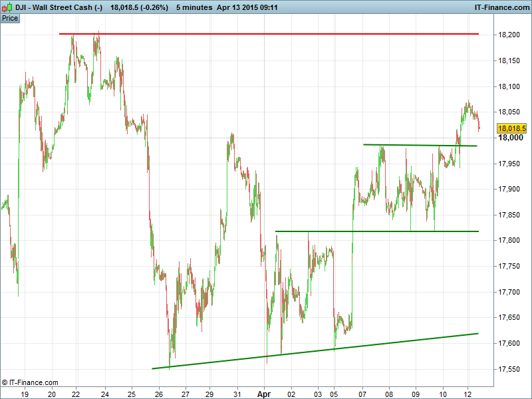
Task: Click the 17,750 price axis label
Action: (x=509, y=266)
